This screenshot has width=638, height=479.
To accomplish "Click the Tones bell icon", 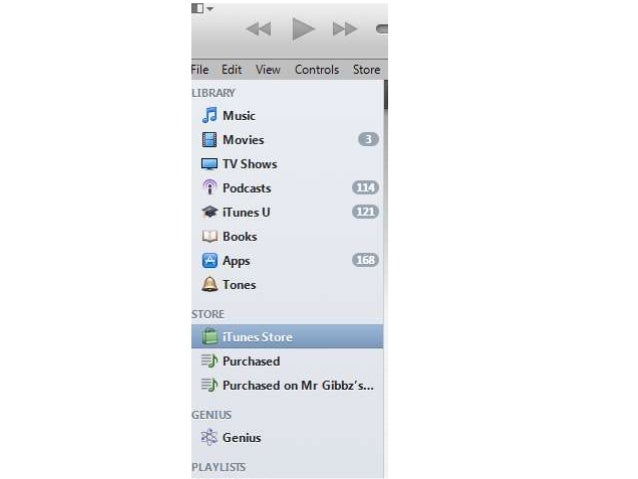I will pos(210,284).
